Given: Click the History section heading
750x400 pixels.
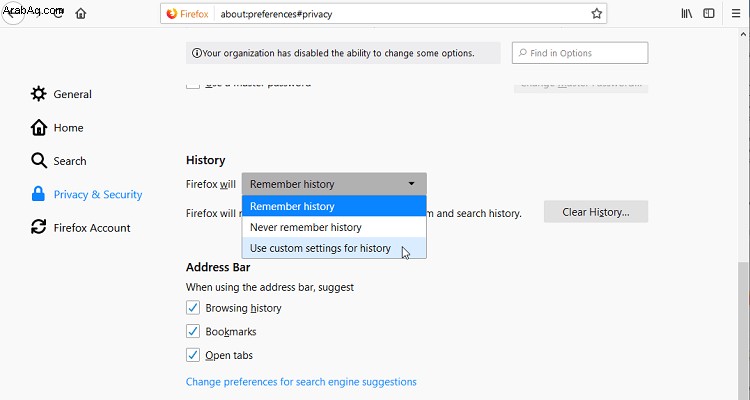Looking at the screenshot, I should pyautogui.click(x=205, y=160).
